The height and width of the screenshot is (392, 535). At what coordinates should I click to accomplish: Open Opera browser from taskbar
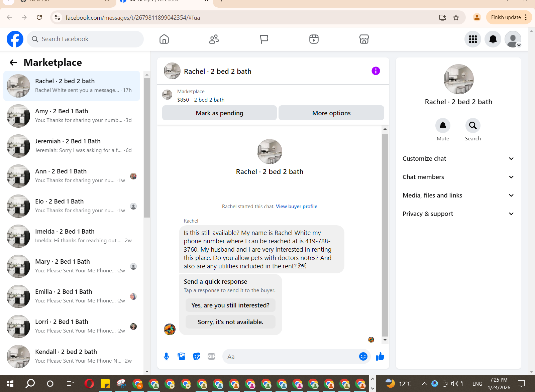[89, 384]
